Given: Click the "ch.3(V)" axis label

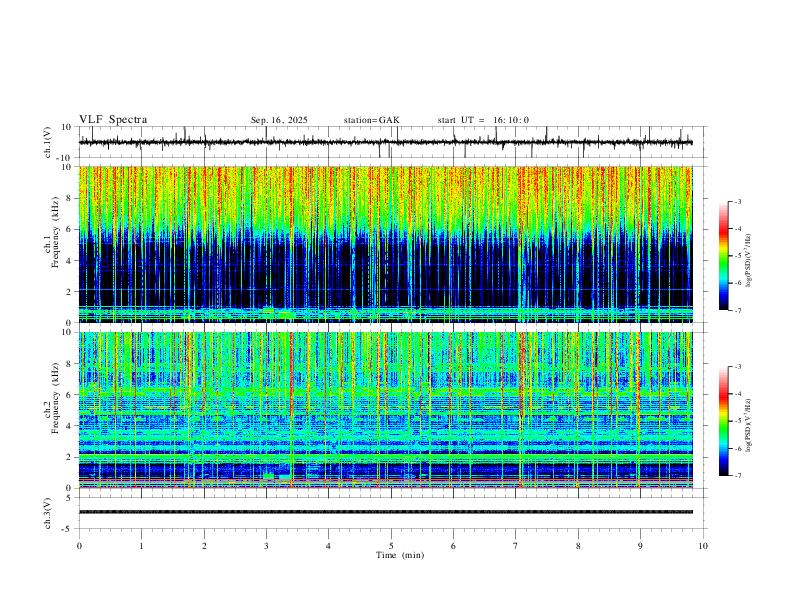Looking at the screenshot, I should click(48, 513).
